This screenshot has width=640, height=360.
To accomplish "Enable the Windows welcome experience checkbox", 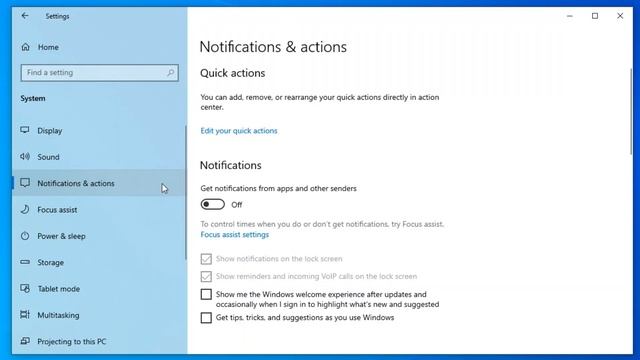I will tap(206, 294).
